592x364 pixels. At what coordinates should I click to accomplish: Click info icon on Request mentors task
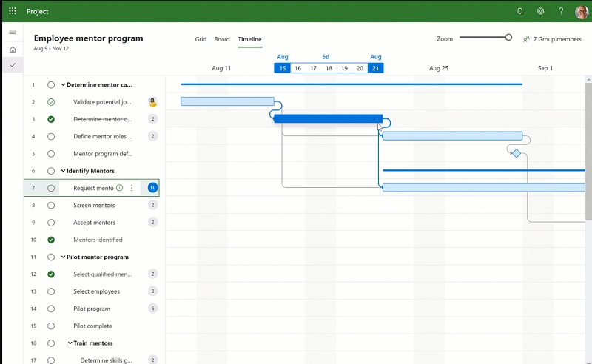point(120,188)
